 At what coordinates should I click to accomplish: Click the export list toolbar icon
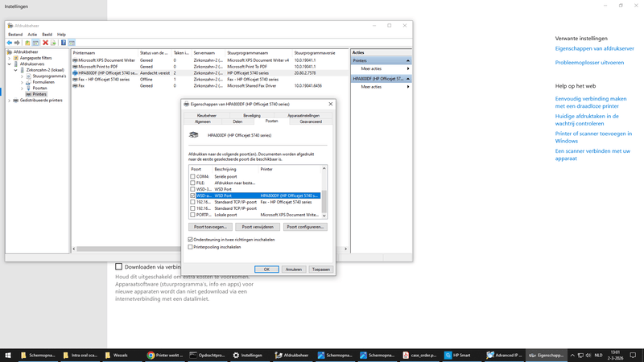point(53,43)
